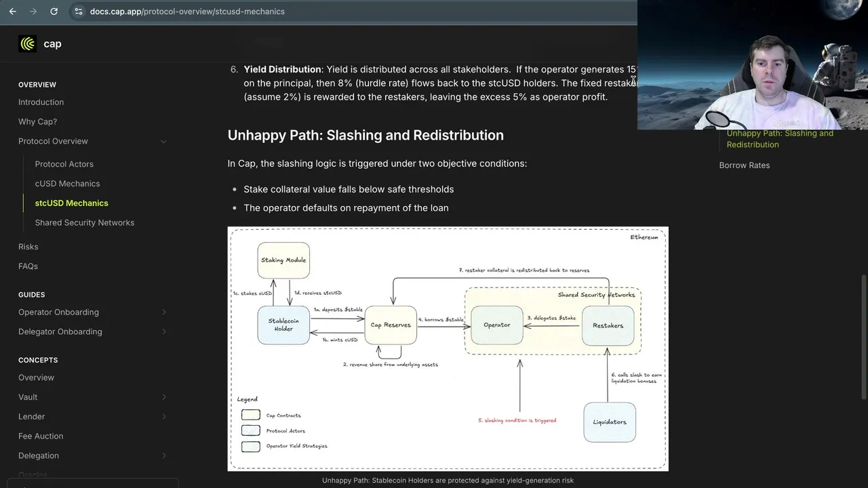868x488 pixels.
Task: Click the GUIDES section label
Action: pyautogui.click(x=32, y=295)
